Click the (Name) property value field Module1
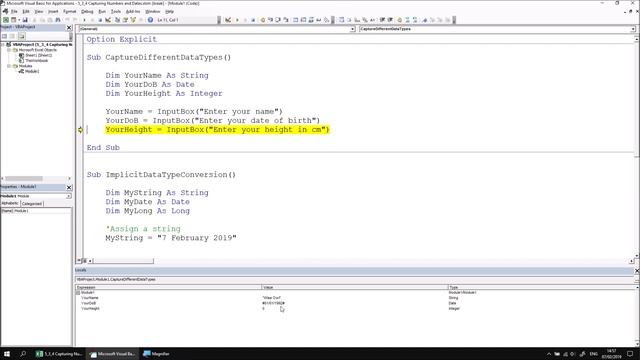640x360 pixels. tap(42, 211)
